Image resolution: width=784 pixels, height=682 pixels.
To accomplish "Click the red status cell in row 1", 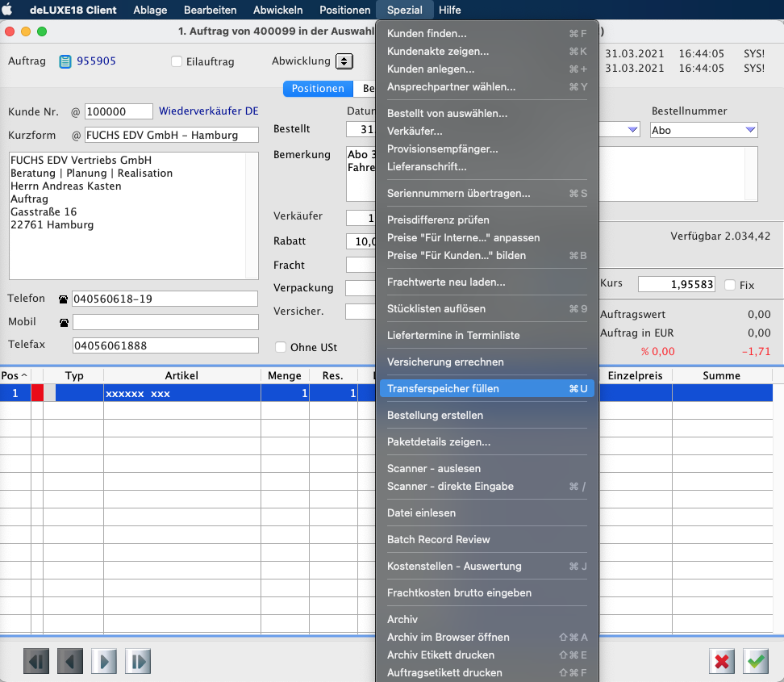I will click(x=37, y=393).
